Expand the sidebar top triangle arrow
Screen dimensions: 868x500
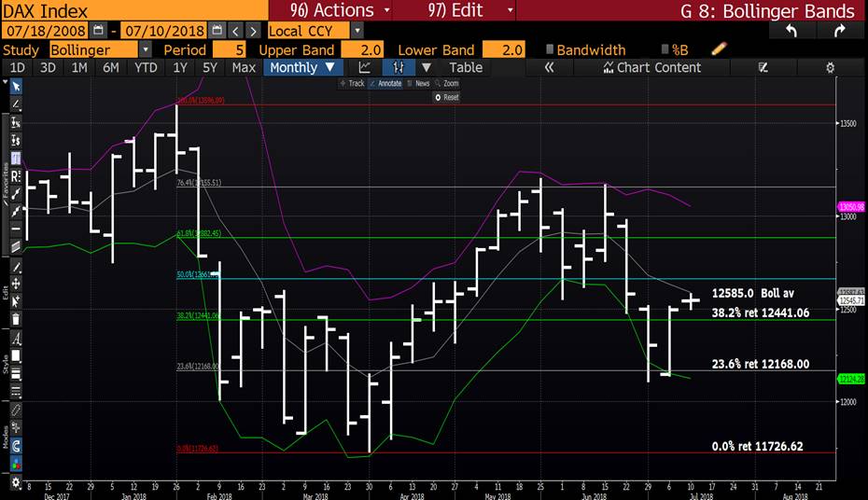coord(5,82)
